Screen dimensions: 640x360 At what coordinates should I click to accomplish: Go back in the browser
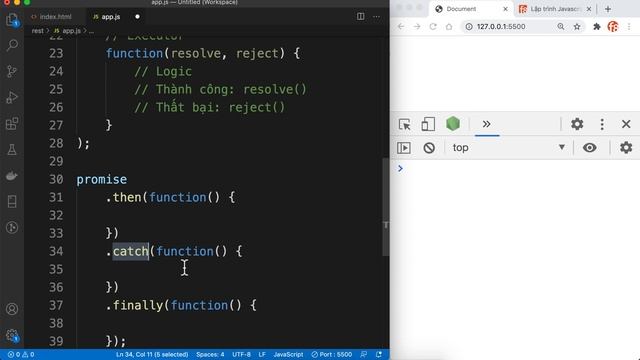(x=401, y=27)
